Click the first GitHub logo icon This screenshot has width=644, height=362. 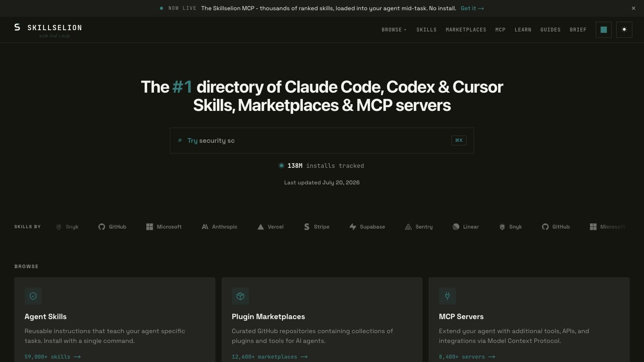coord(102,227)
